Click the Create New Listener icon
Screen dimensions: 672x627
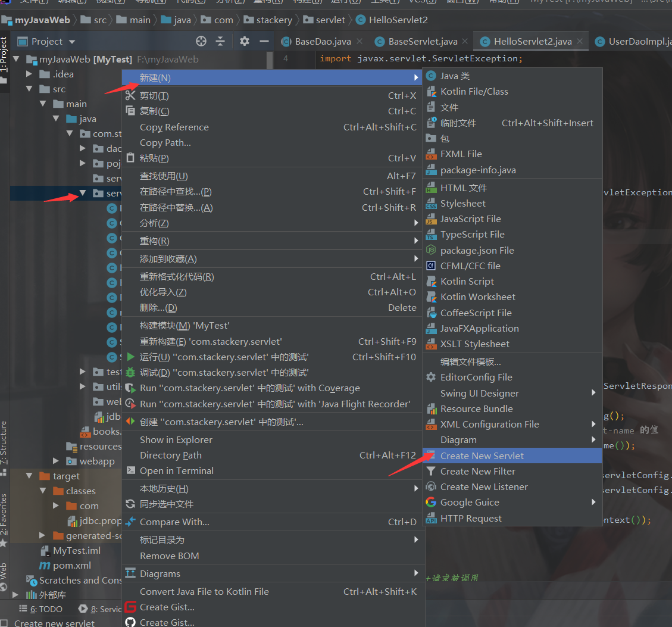[x=431, y=486]
